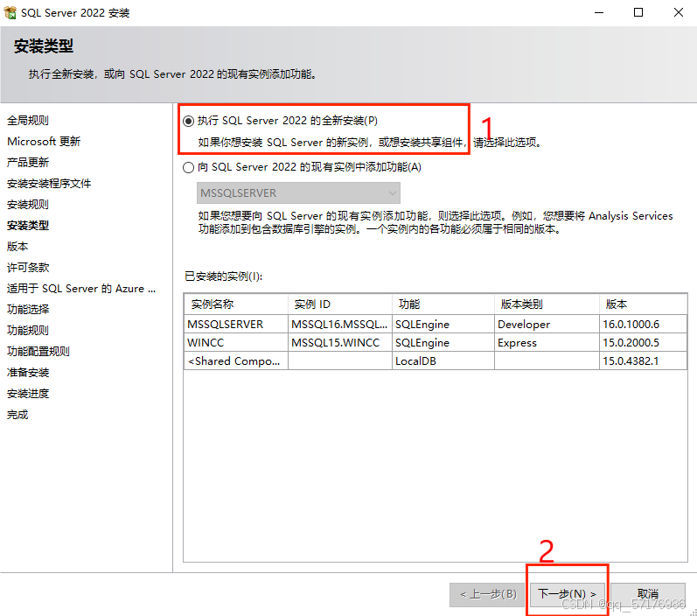Image resolution: width=697 pixels, height=616 pixels.
Task: Select the WINCC instance name cell
Action: [x=236, y=342]
